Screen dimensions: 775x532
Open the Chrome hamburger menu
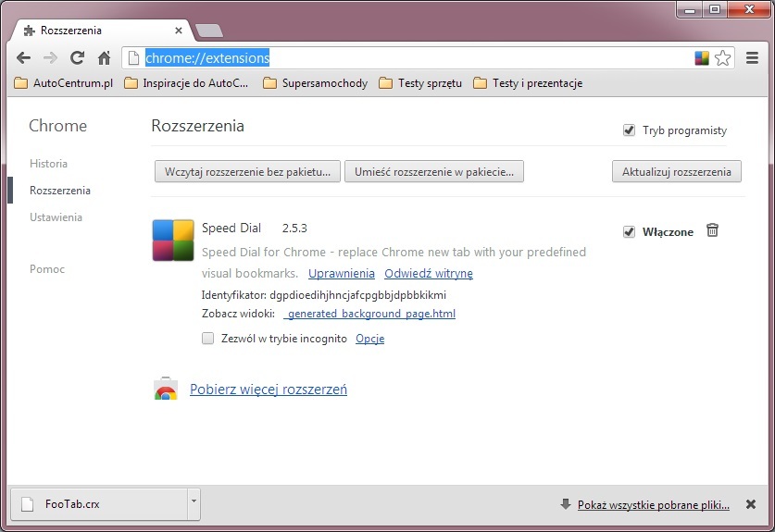(x=752, y=57)
